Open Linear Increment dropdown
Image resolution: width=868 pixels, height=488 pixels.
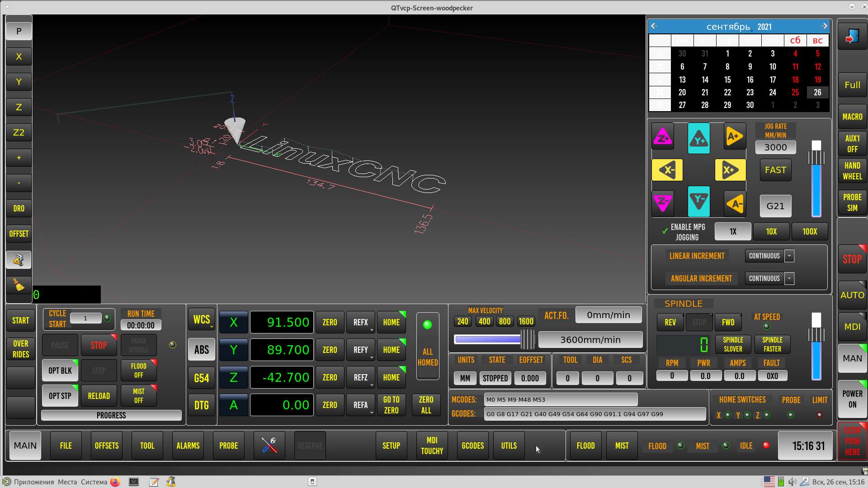[x=789, y=256]
